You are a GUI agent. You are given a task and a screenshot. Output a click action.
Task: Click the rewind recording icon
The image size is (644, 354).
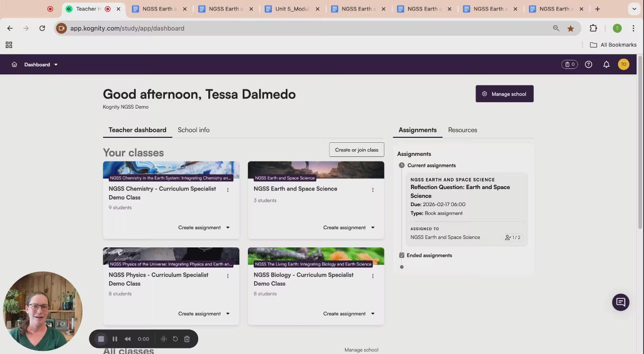pos(128,339)
